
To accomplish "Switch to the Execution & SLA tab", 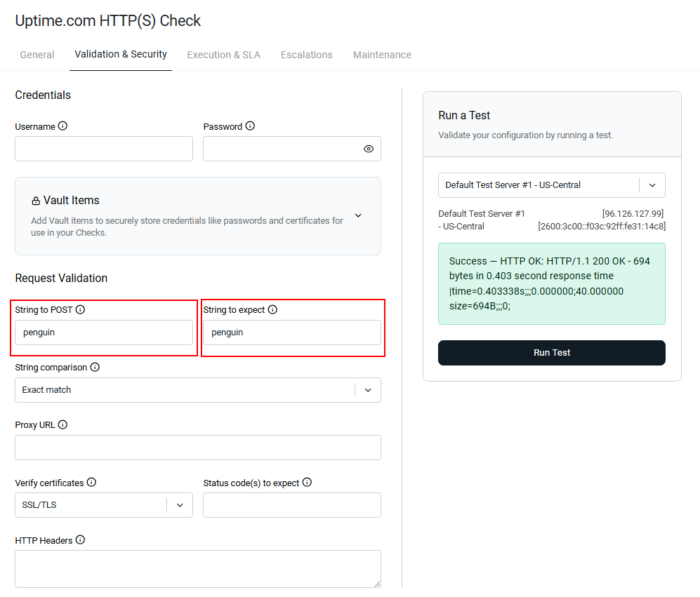I will 223,55.
